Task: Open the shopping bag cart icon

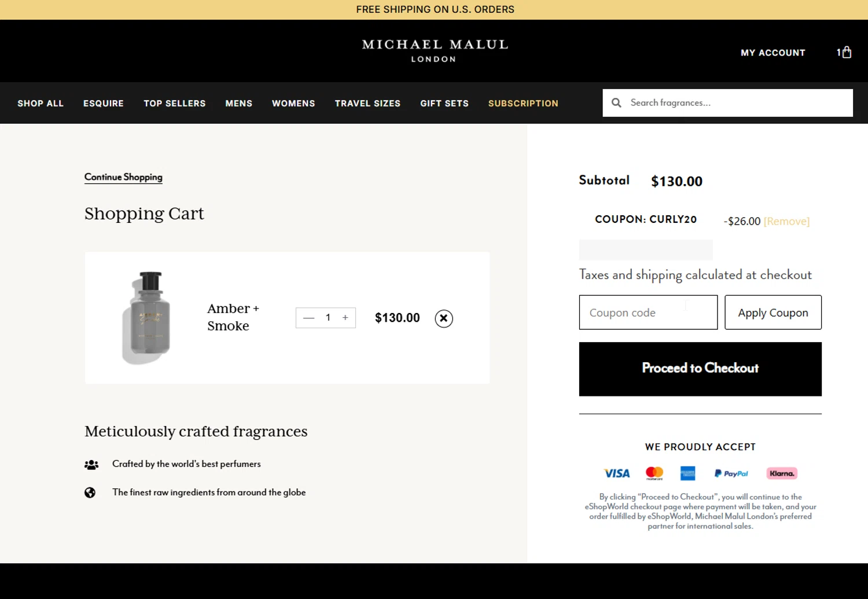Action: click(847, 52)
